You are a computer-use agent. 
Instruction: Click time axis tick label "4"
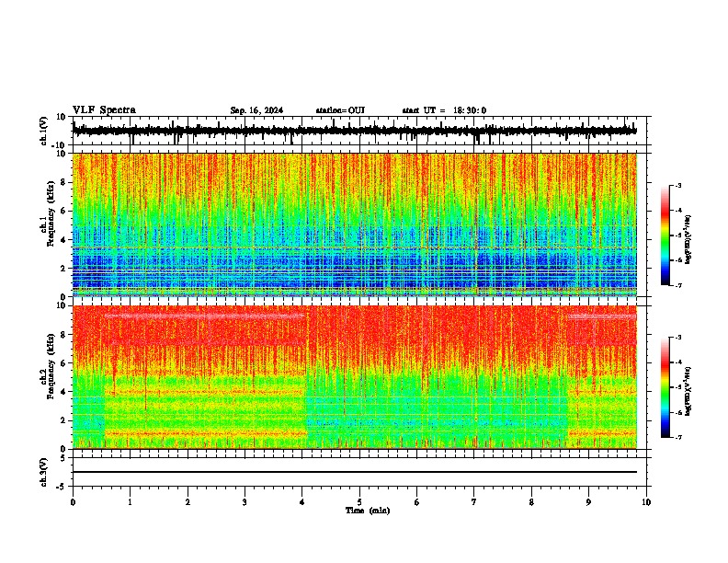click(x=302, y=501)
